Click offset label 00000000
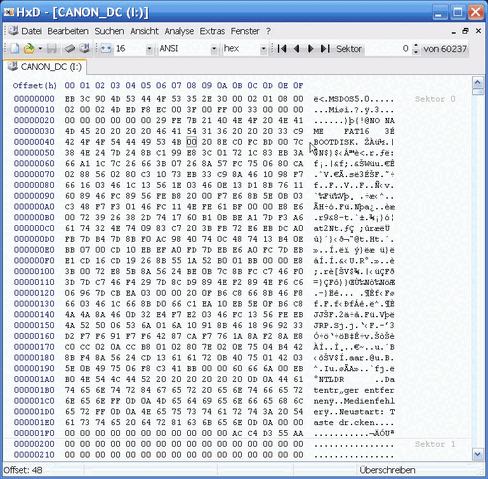The width and height of the screenshot is (488, 479). (34, 99)
